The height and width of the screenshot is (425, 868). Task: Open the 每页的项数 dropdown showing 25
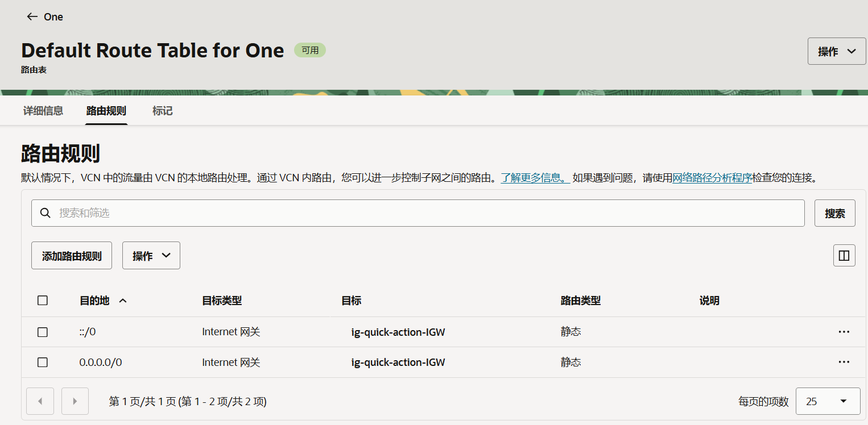pos(828,401)
